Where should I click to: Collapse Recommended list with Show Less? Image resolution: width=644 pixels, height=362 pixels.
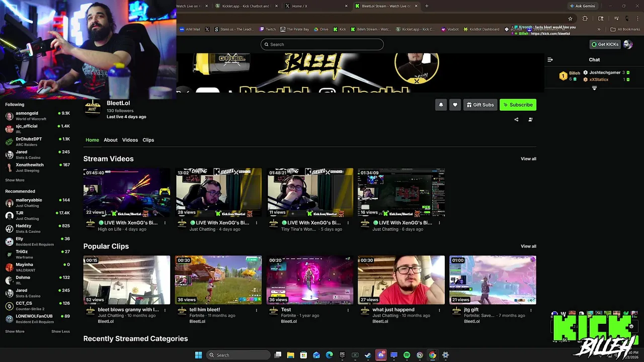click(60, 331)
